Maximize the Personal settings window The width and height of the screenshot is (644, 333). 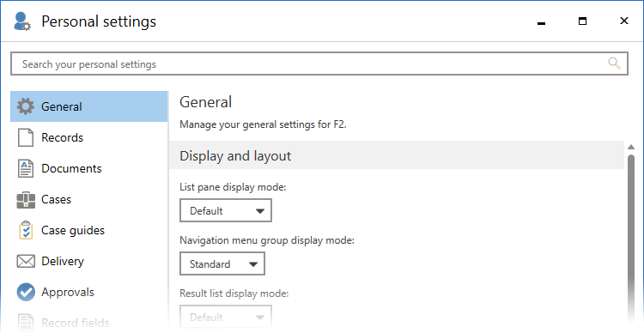pyautogui.click(x=582, y=21)
